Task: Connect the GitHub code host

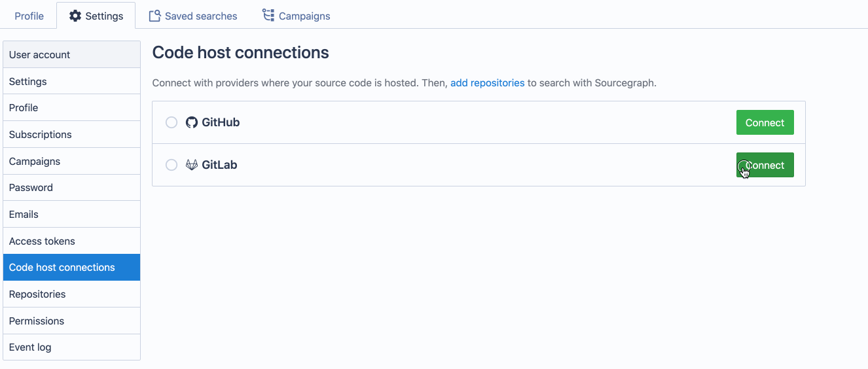Action: click(765, 122)
